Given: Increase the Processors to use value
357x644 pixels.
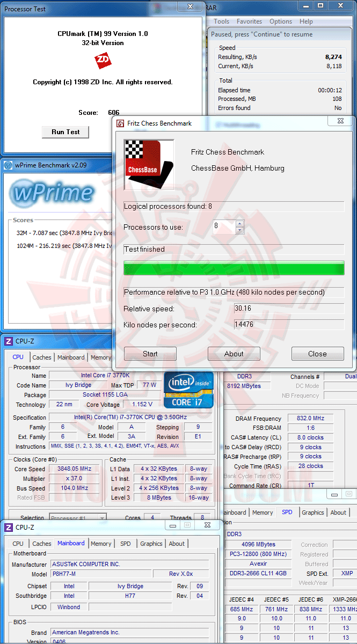Looking at the screenshot, I should [239, 223].
